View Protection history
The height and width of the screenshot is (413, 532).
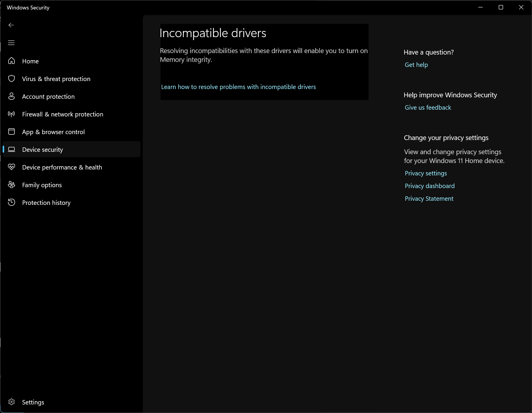click(71, 203)
